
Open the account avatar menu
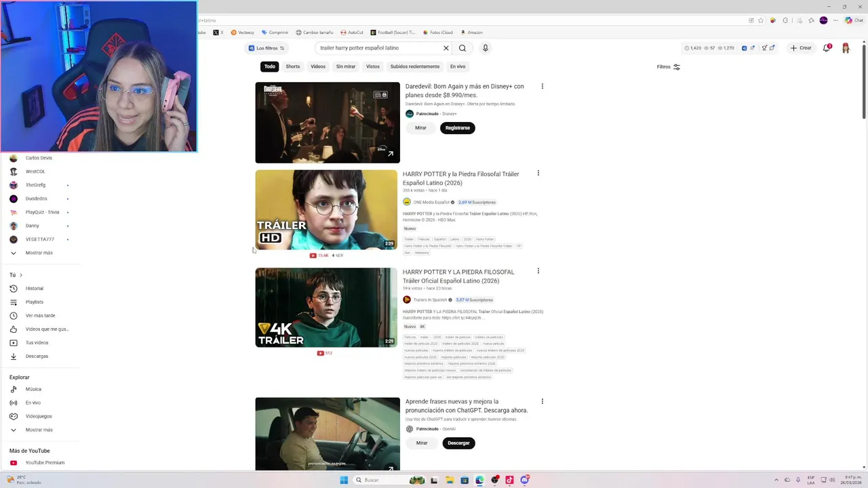point(846,48)
